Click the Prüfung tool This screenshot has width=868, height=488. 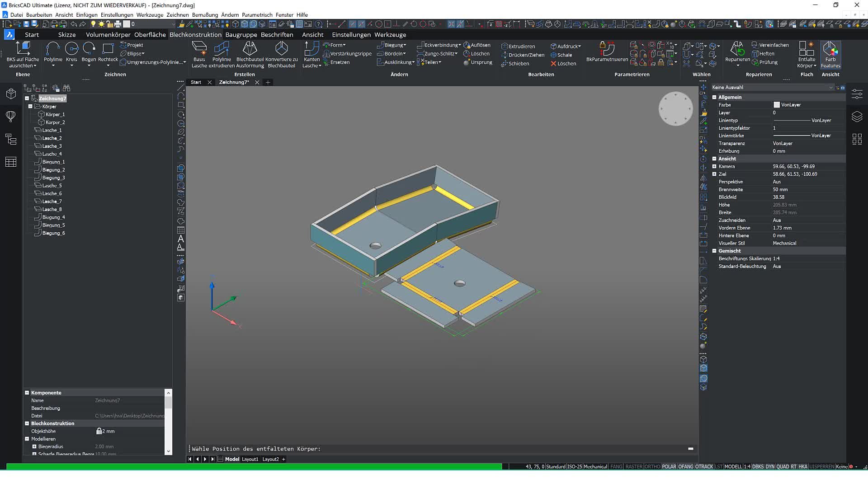coord(764,62)
